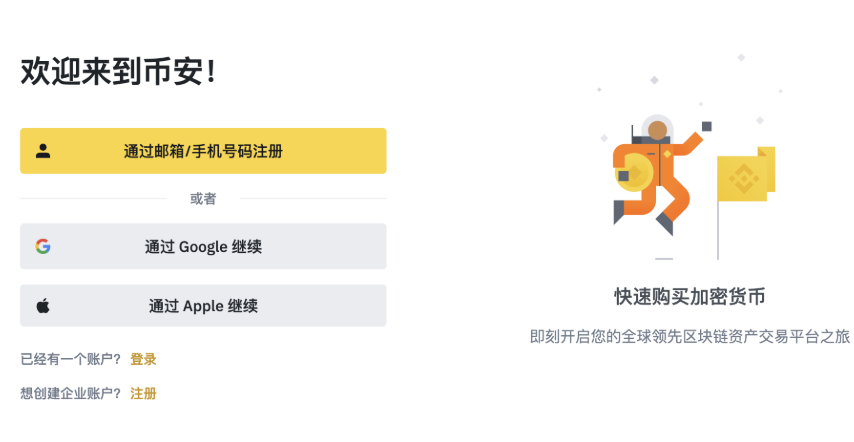Click the Apple logo icon

tap(43, 306)
